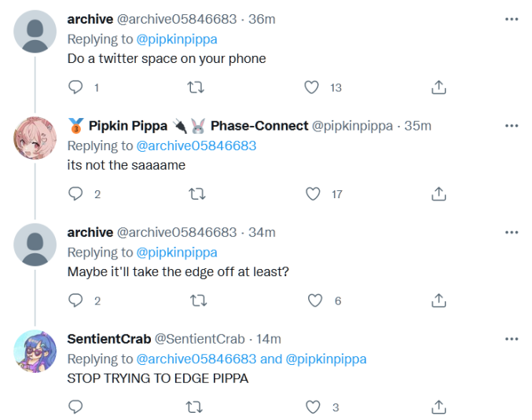Share archive's first tweet via share icon
This screenshot has width=532, height=420.
[x=438, y=87]
